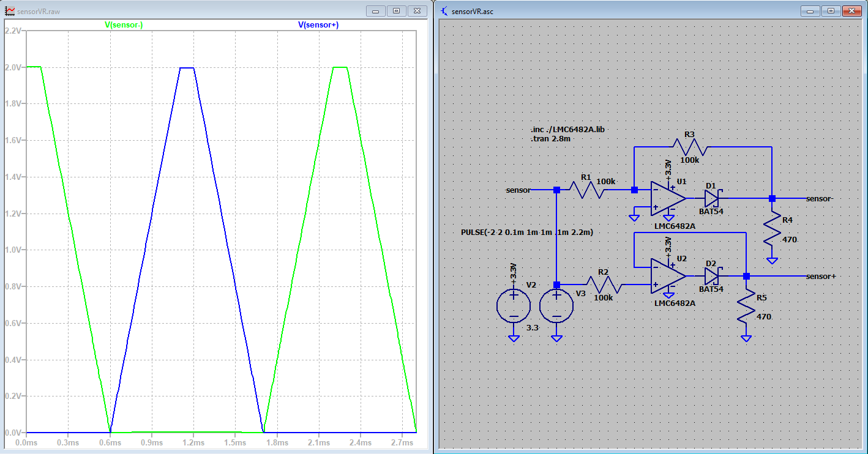The height and width of the screenshot is (454, 868).
Task: Select the blue V(sensor+) trace label
Action: [318, 25]
